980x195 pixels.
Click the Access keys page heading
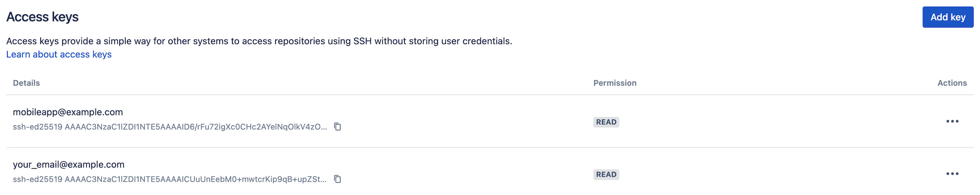pyautogui.click(x=42, y=17)
